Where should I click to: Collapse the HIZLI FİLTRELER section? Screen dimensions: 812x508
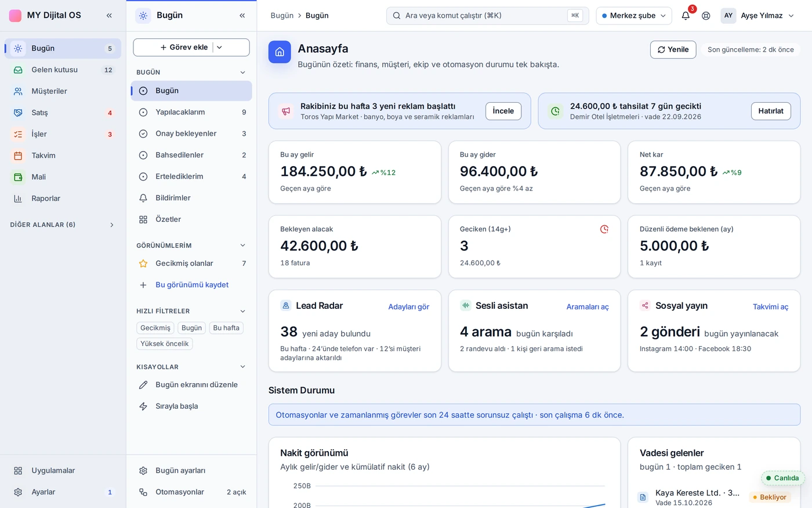[242, 311]
